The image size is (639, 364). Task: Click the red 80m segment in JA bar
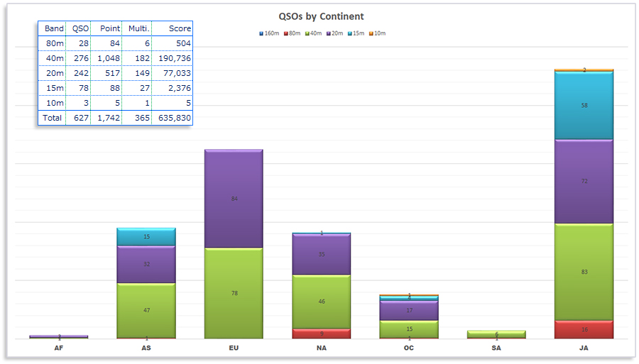point(584,329)
